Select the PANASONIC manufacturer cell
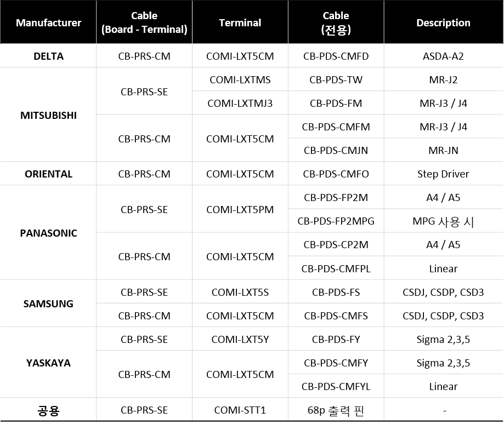This screenshot has width=504, height=424. (x=48, y=233)
